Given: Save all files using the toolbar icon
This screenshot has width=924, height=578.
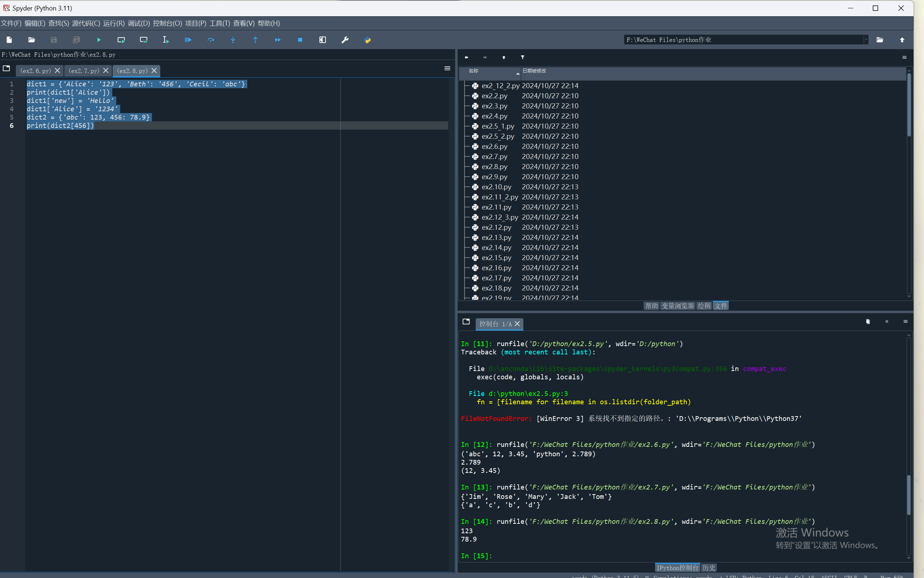Looking at the screenshot, I should (x=77, y=40).
